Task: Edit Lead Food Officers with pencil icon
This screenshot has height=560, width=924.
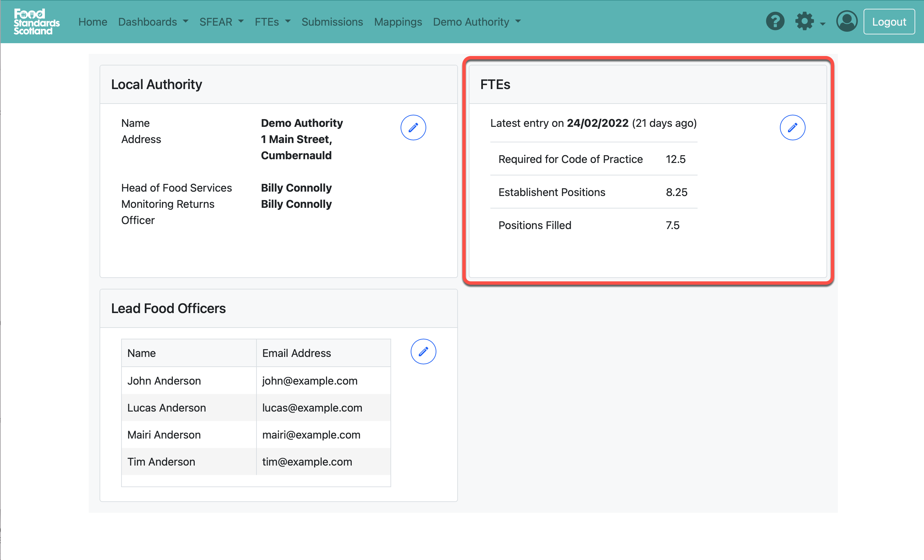Action: [423, 352]
